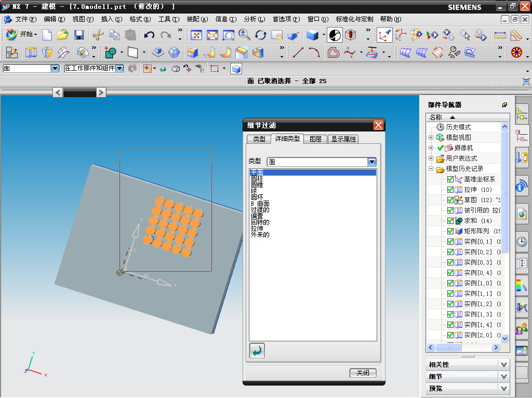Select the Line curve tool
Viewport: 532px width, 398px height.
298,52
